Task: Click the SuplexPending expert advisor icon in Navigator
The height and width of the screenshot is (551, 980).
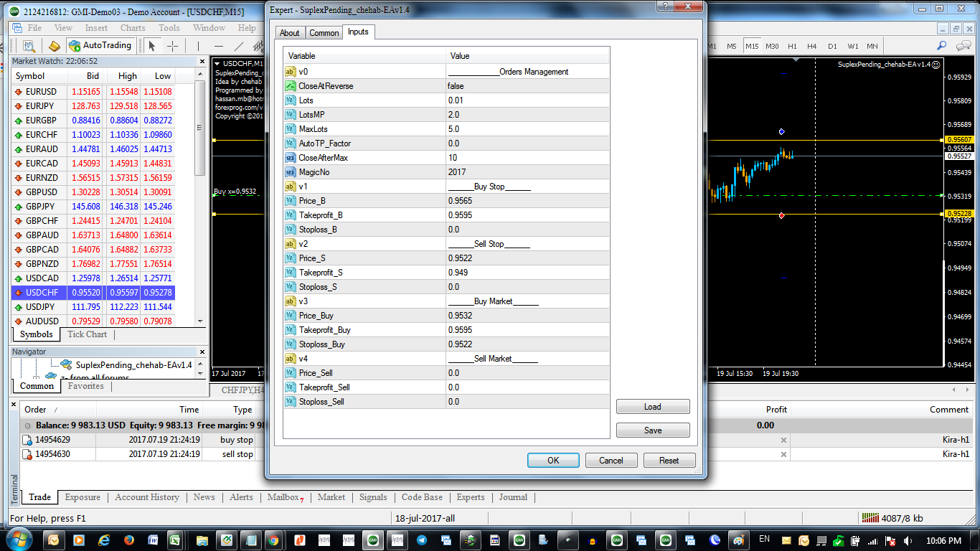Action: click(x=66, y=364)
